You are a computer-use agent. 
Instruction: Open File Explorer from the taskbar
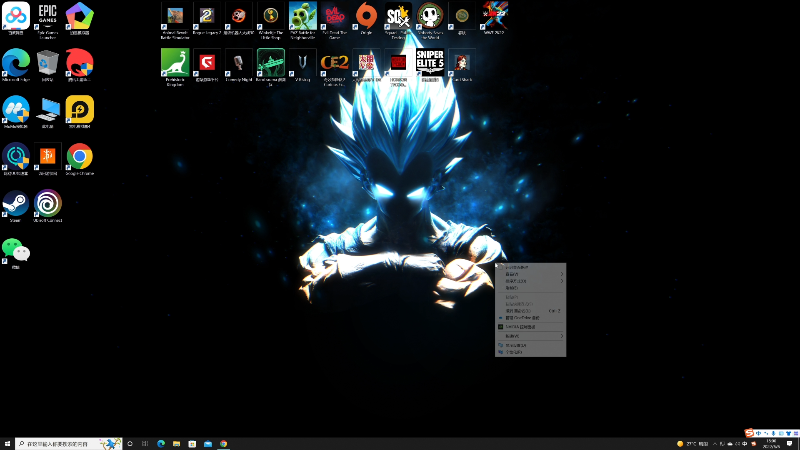point(177,444)
